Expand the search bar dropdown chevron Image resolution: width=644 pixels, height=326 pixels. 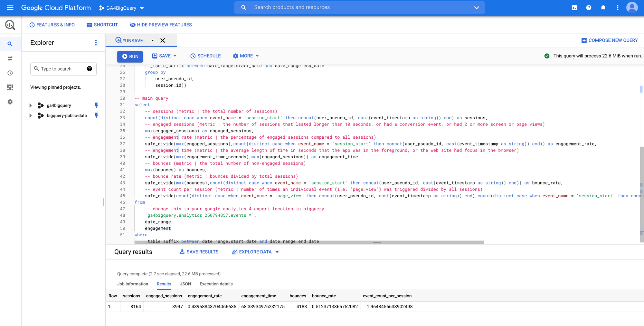click(477, 8)
